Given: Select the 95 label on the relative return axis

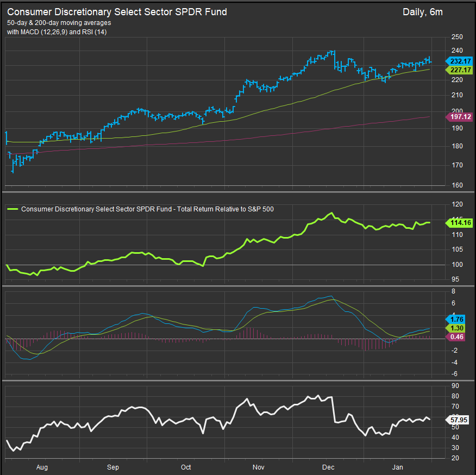Looking at the screenshot, I should pos(456,279).
